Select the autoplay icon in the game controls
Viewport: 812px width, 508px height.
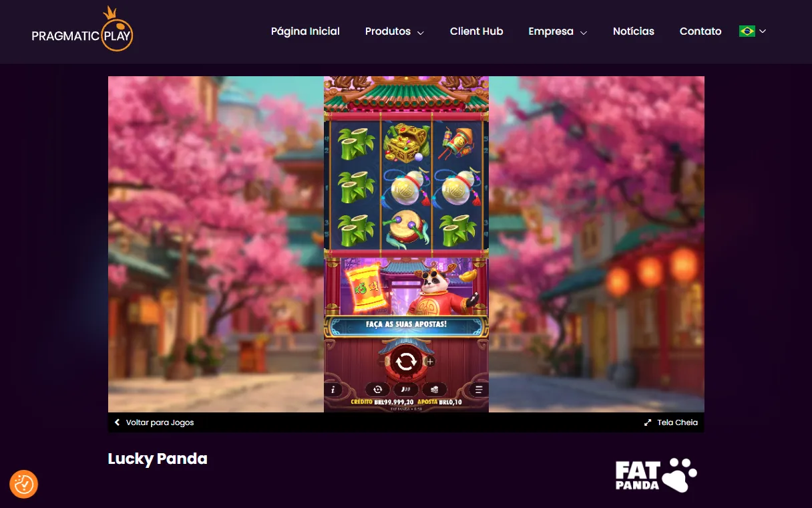[x=377, y=389]
